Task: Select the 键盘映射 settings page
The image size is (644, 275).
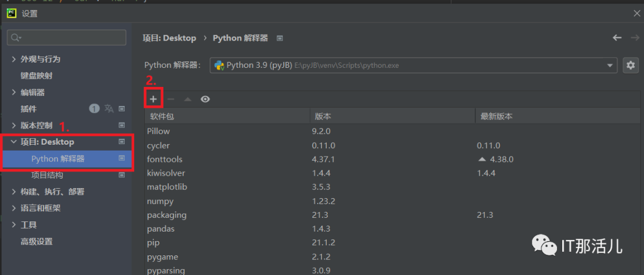Action: [x=36, y=76]
